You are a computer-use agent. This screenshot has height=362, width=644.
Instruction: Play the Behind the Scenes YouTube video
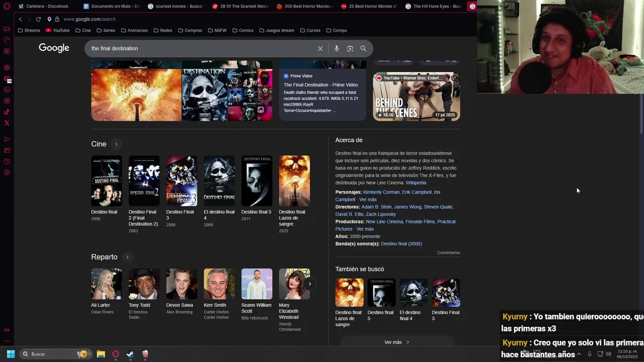416,97
